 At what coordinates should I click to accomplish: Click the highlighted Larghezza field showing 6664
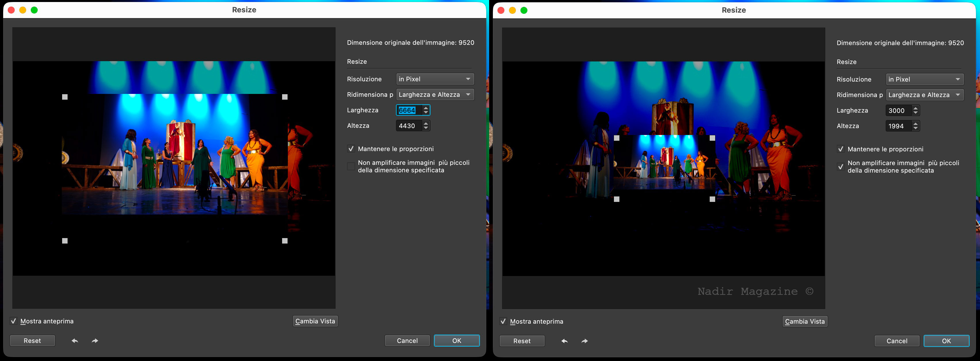pyautogui.click(x=408, y=110)
